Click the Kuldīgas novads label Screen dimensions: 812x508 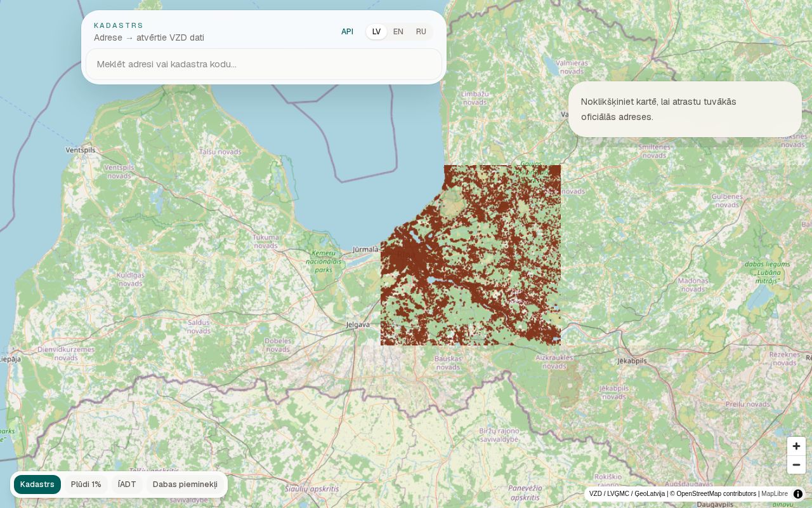click(x=131, y=279)
